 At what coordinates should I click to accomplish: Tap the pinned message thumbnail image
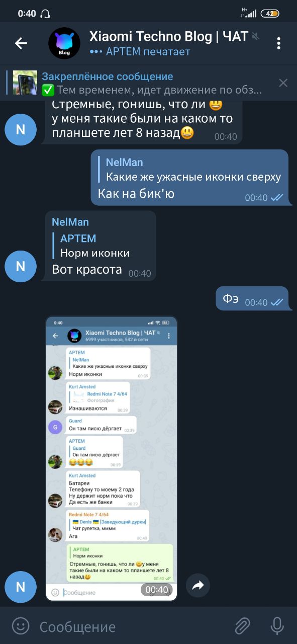(x=25, y=83)
